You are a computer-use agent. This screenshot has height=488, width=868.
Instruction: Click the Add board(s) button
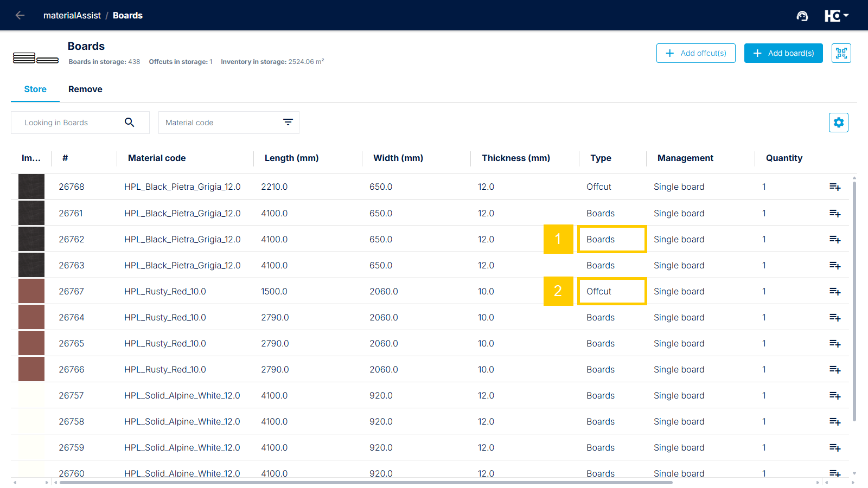[x=783, y=53]
